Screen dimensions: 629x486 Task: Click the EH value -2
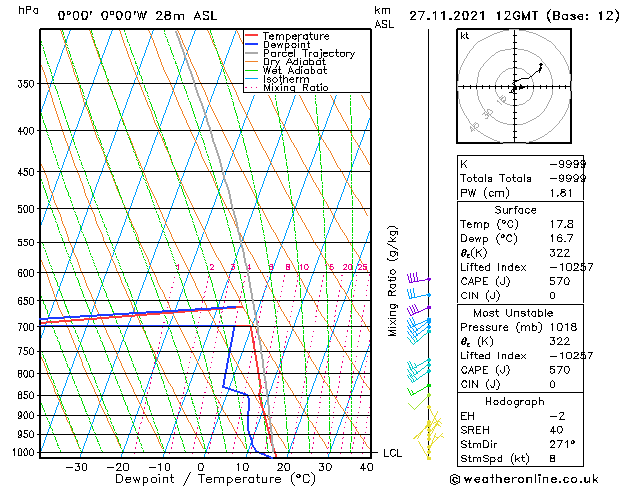(x=557, y=416)
